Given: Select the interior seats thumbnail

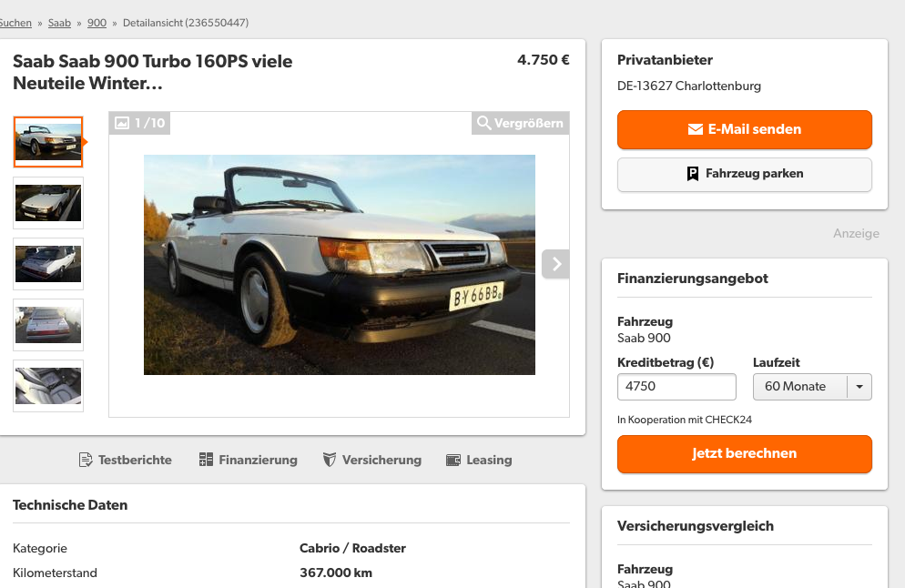Looking at the screenshot, I should point(48,386).
